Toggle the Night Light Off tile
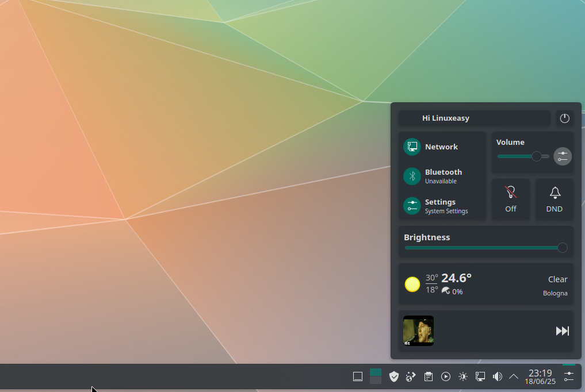This screenshot has height=392, width=585. pyautogui.click(x=510, y=199)
